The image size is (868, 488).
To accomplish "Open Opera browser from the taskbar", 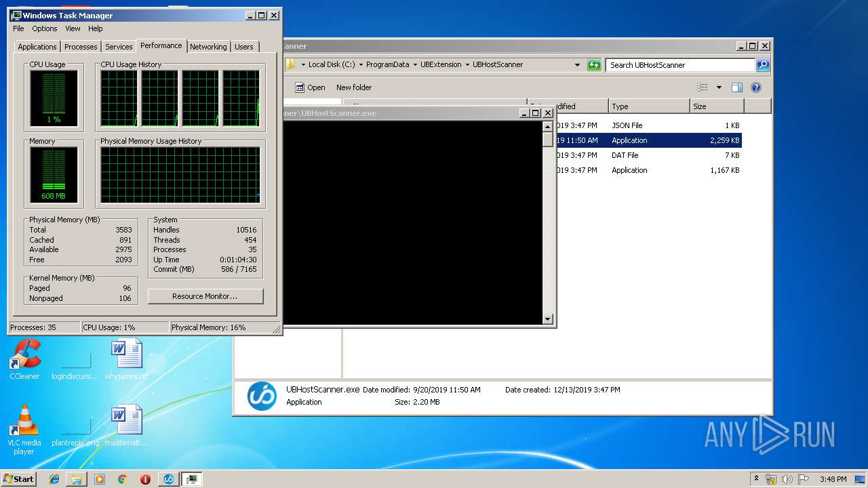I will (x=145, y=479).
